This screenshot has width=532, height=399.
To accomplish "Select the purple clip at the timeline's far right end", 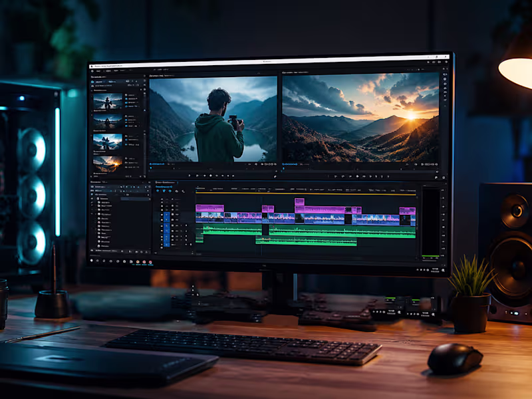I will (408, 211).
